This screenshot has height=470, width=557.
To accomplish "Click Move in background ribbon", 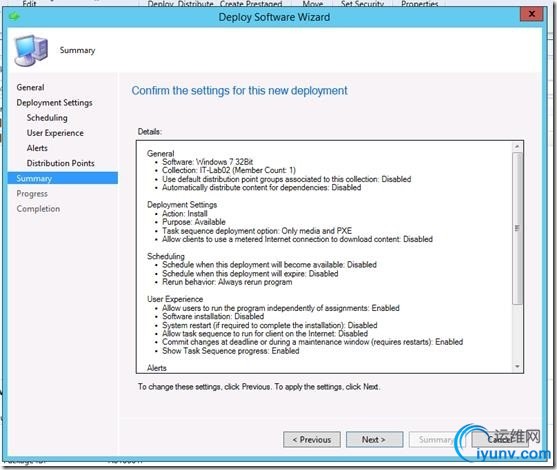I will tap(313, 4).
